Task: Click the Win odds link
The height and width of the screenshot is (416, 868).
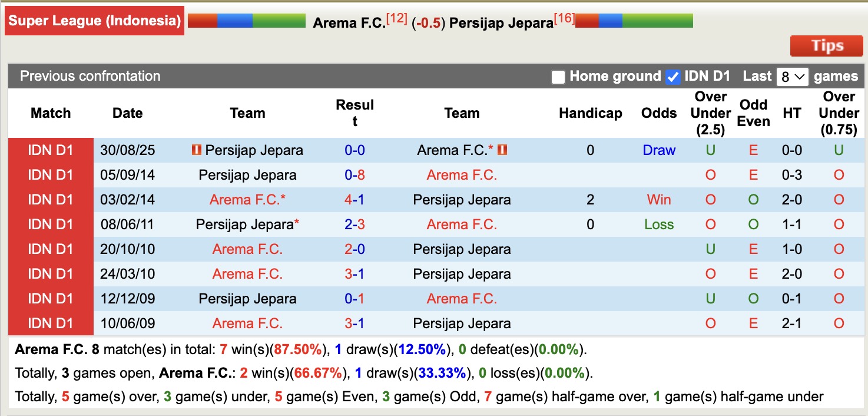Action: coord(658,200)
